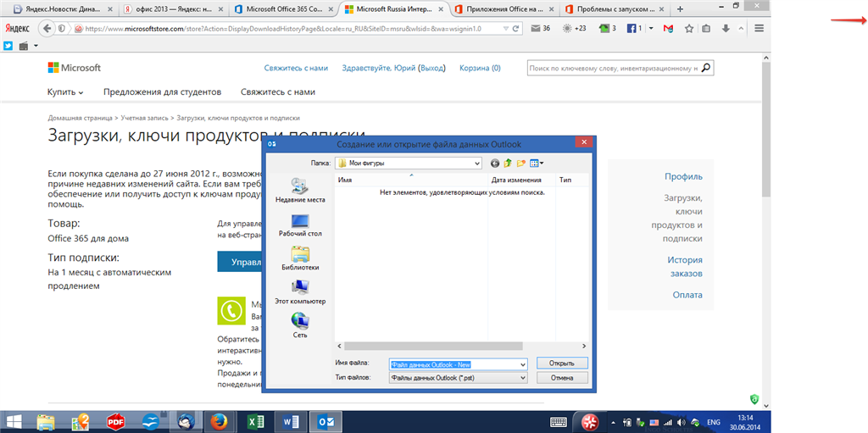Click the Facebook toolbar icon
The width and height of the screenshot is (868, 433).
pyautogui.click(x=631, y=28)
